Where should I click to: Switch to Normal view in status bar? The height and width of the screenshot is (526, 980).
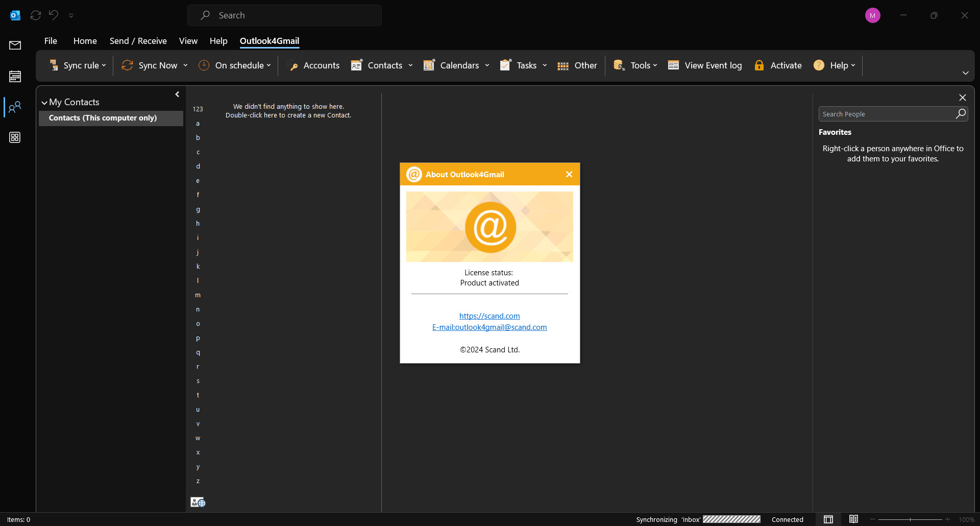(828, 519)
